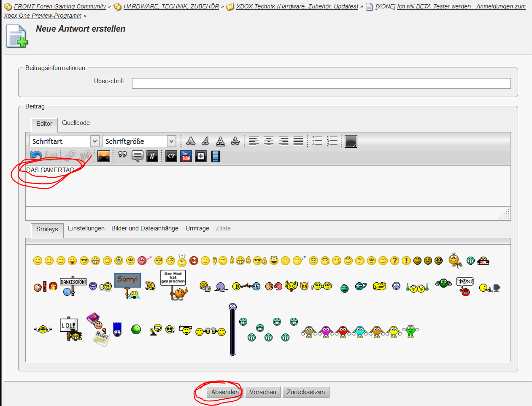Toggle italic text formatting
Viewport: 532px width, 406px height.
point(205,141)
